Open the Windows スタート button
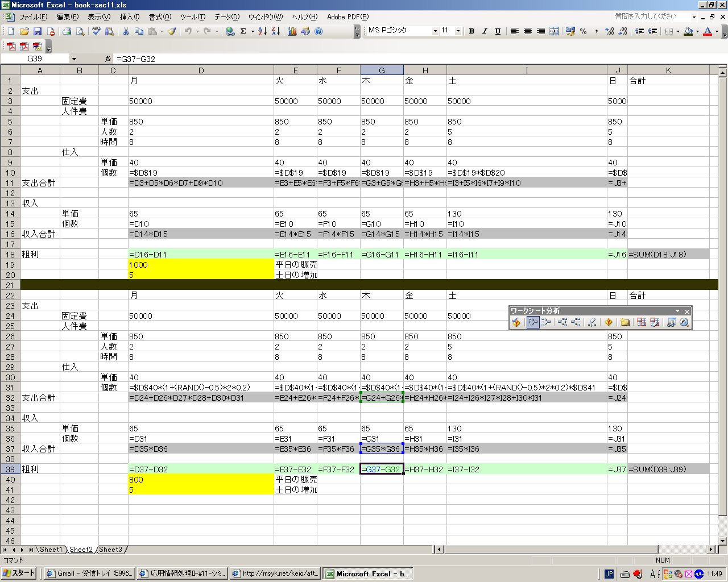Viewport: 728px width, 582px height. pyautogui.click(x=19, y=573)
